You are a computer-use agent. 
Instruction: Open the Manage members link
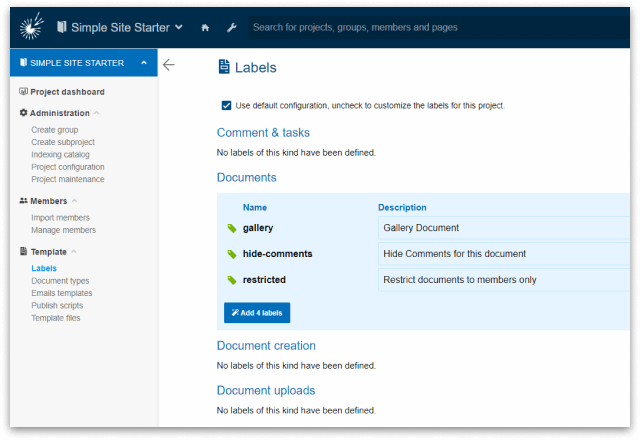[x=63, y=230]
